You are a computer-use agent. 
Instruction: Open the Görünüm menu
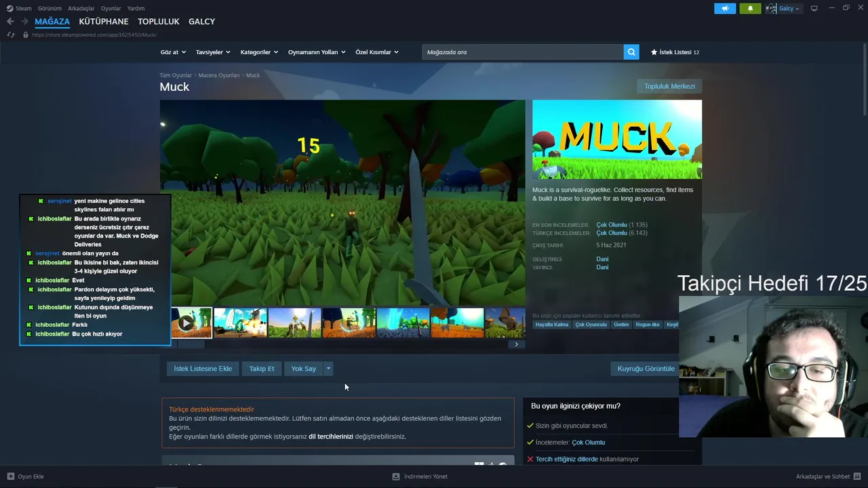(50, 8)
